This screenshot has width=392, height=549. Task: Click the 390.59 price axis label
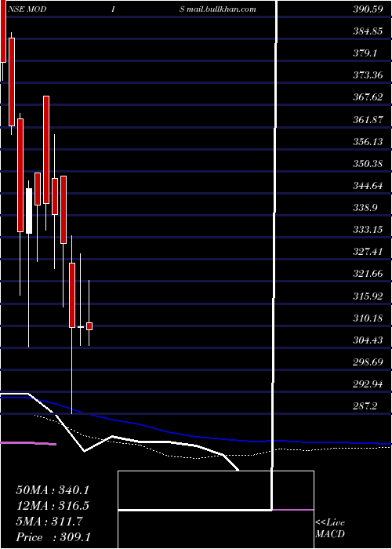(x=368, y=9)
